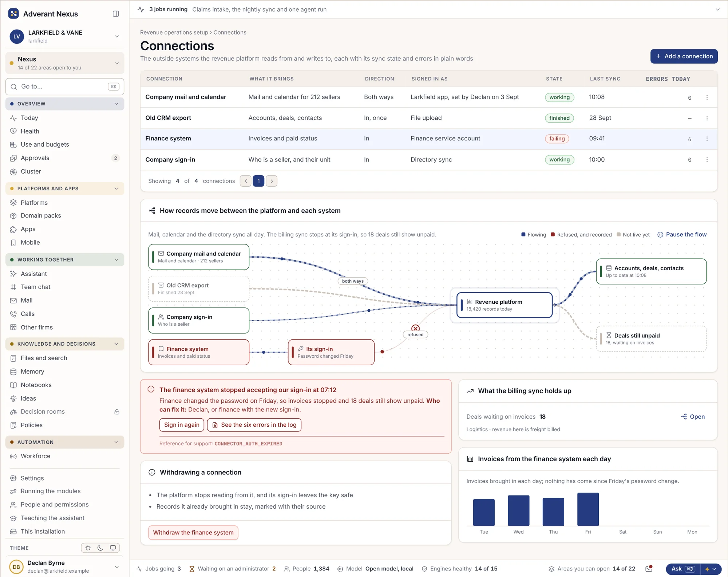Viewport: 728px width, 577px height.
Task: Open the Larkfield & Vane organisation dropdown
Action: (x=65, y=36)
